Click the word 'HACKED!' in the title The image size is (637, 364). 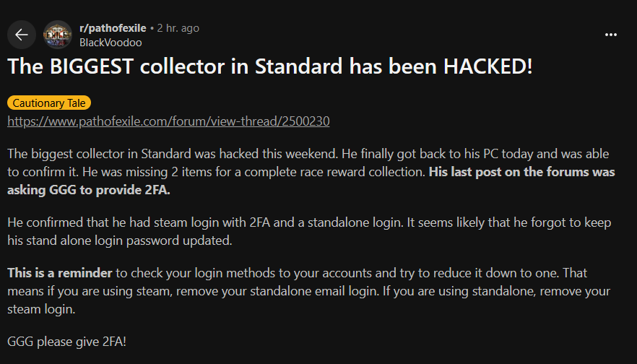[488, 66]
